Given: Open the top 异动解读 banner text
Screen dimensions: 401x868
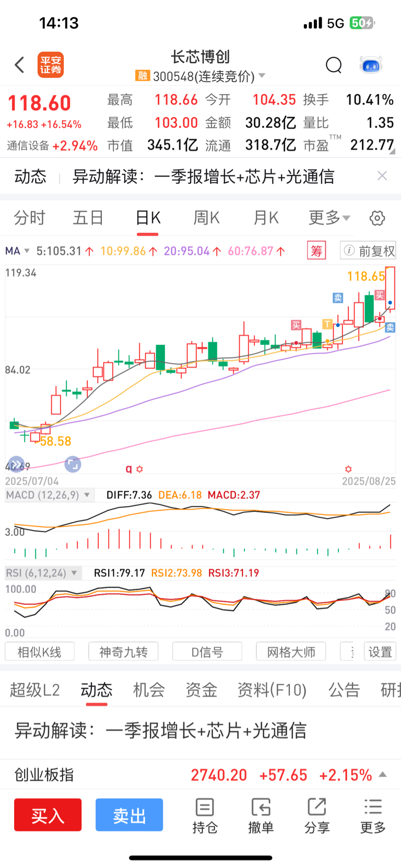Looking at the screenshot, I should click(203, 176).
